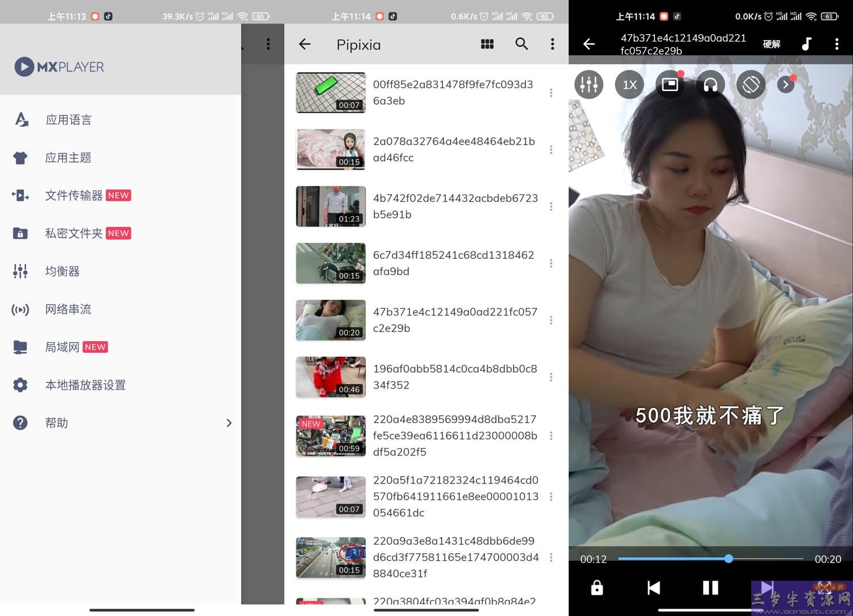853x616 pixels.
Task: Search videos in Pipixia folder
Action: click(x=521, y=44)
